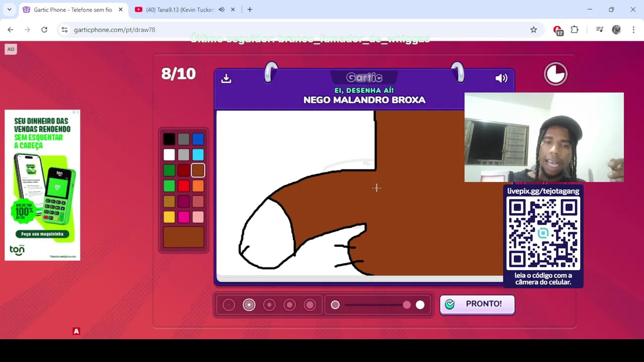Pick the magenta-purple color swatch
The height and width of the screenshot is (362, 644).
tap(184, 202)
